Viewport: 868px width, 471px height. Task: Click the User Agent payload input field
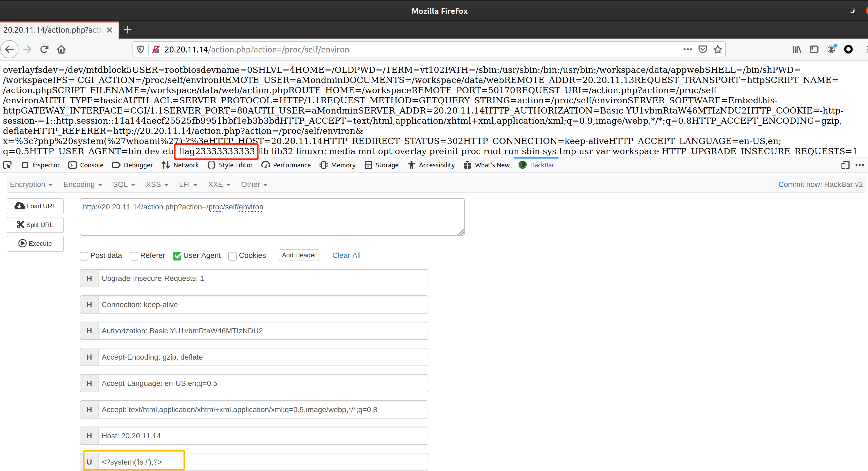(x=263, y=462)
